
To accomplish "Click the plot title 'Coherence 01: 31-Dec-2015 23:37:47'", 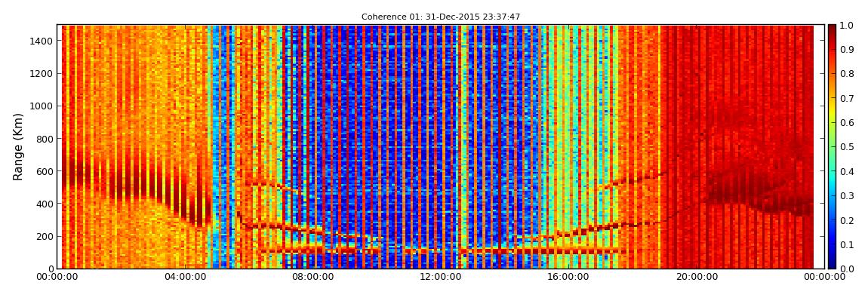I will [x=441, y=17].
